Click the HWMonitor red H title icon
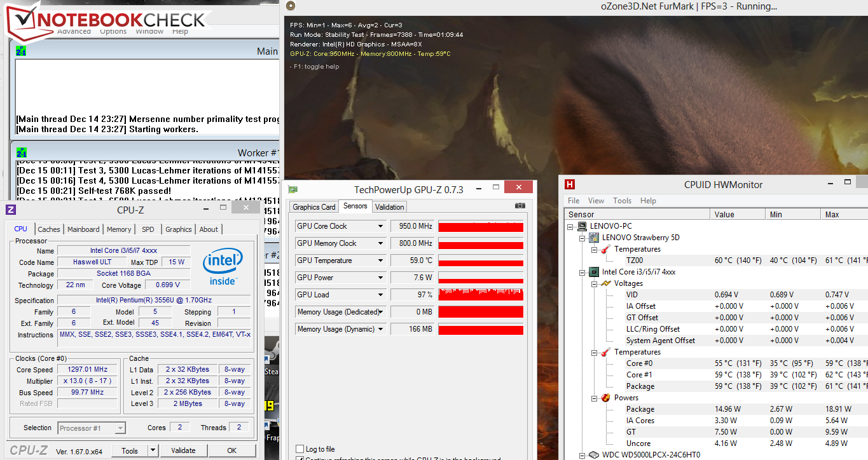 tap(570, 184)
